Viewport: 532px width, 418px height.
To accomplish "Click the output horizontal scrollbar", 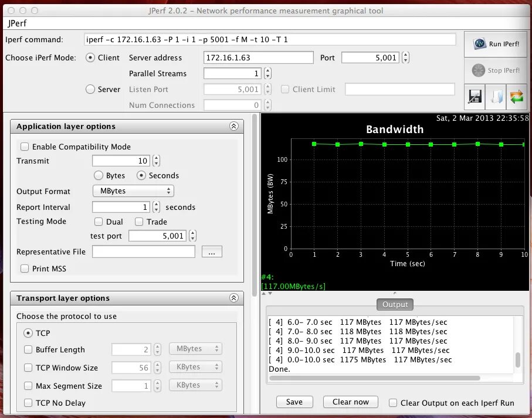I will 375,378.
